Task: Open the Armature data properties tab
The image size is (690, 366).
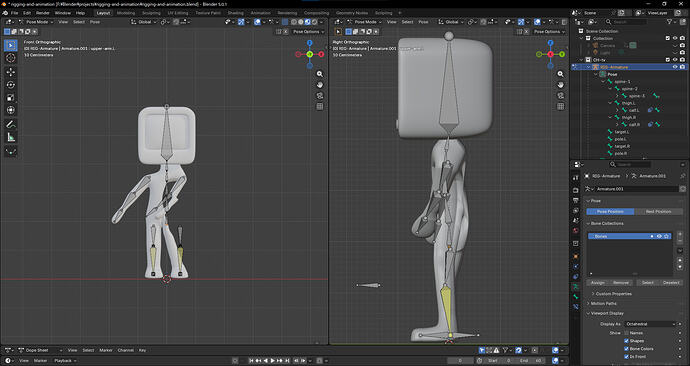Action: tap(576, 287)
